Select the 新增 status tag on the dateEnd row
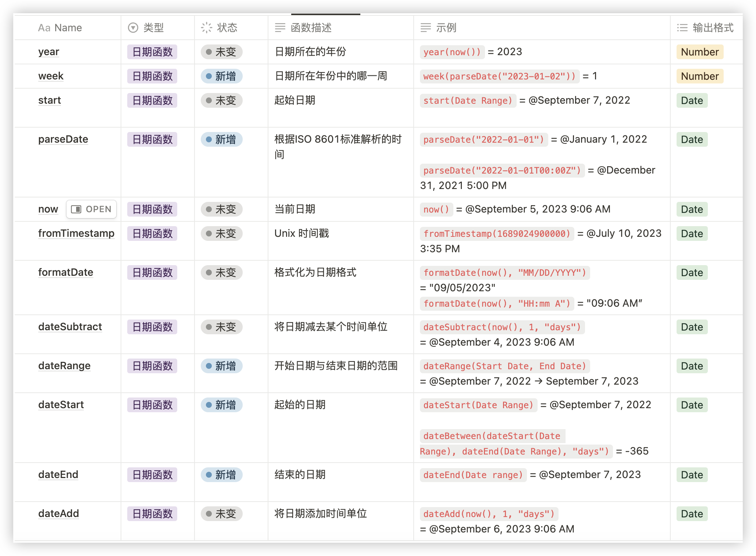The width and height of the screenshot is (756, 556). (x=221, y=475)
